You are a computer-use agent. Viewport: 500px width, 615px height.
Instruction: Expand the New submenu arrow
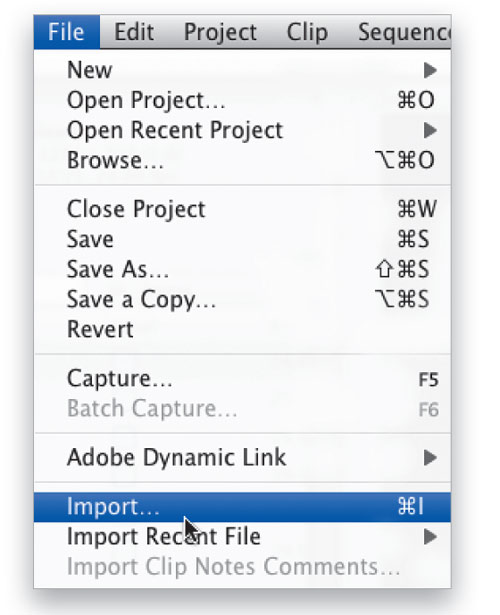(x=430, y=70)
